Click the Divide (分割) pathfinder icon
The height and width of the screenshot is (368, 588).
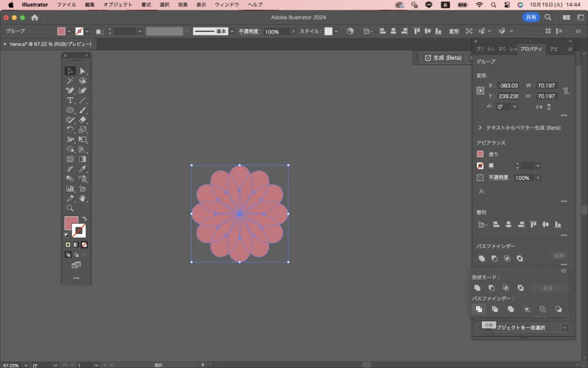coord(478,309)
